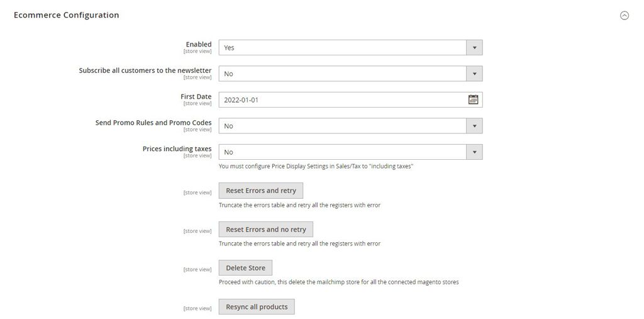Click Send Promo Rules and Promo Codes label
This screenshot has width=644, height=319.
[x=153, y=123]
